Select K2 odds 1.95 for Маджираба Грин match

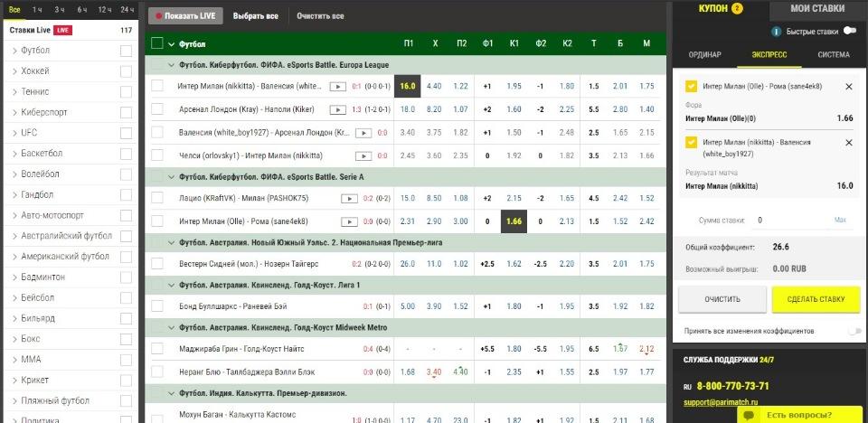coord(567,349)
